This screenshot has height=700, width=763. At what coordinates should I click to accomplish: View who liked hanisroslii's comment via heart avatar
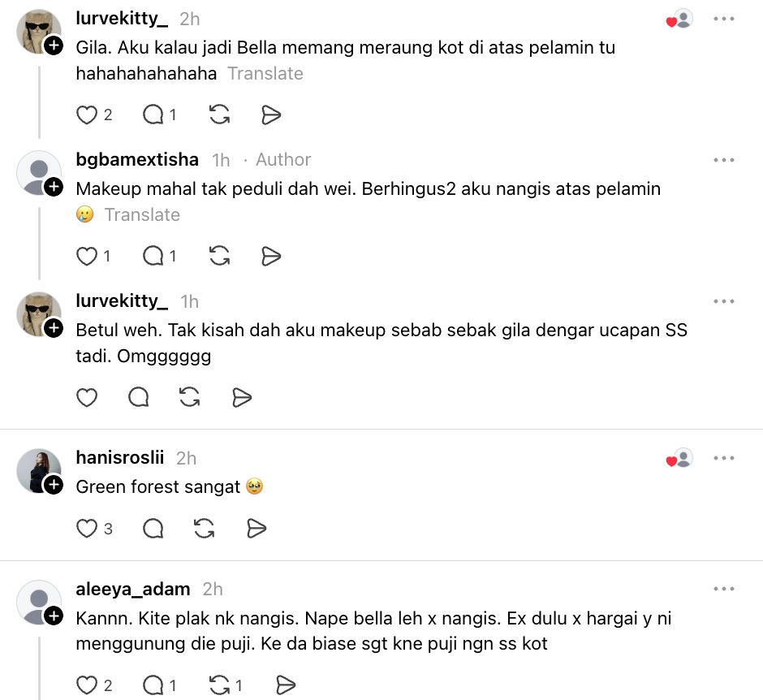679,458
